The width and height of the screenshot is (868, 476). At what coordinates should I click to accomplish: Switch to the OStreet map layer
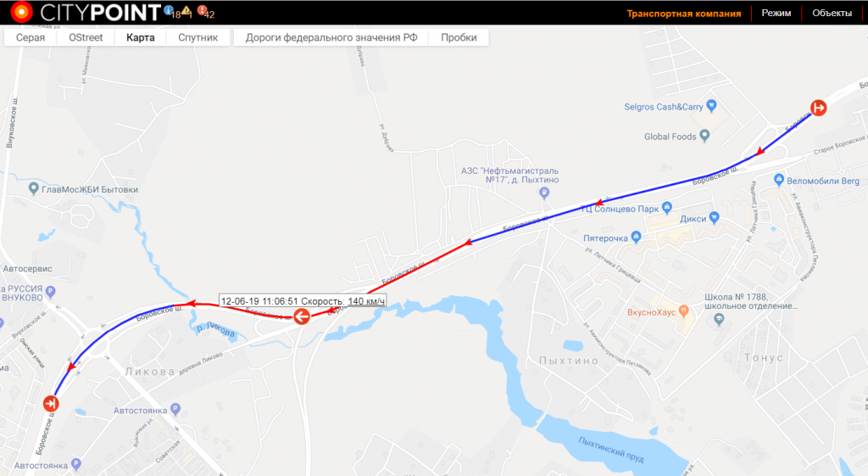(86, 37)
